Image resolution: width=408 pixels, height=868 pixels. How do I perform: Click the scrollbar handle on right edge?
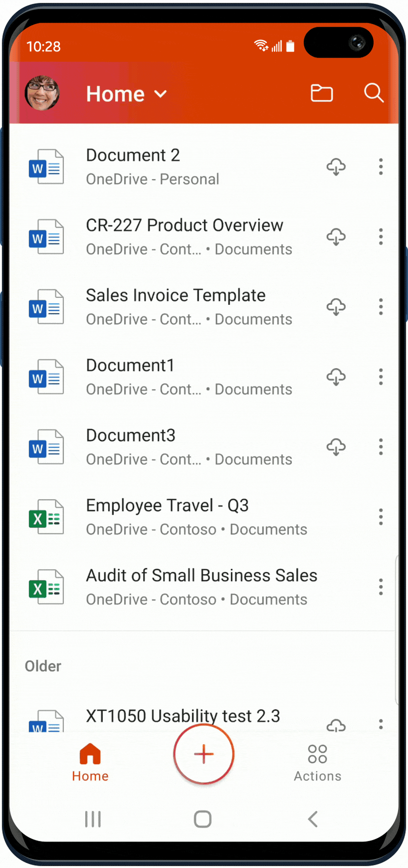coord(397,630)
